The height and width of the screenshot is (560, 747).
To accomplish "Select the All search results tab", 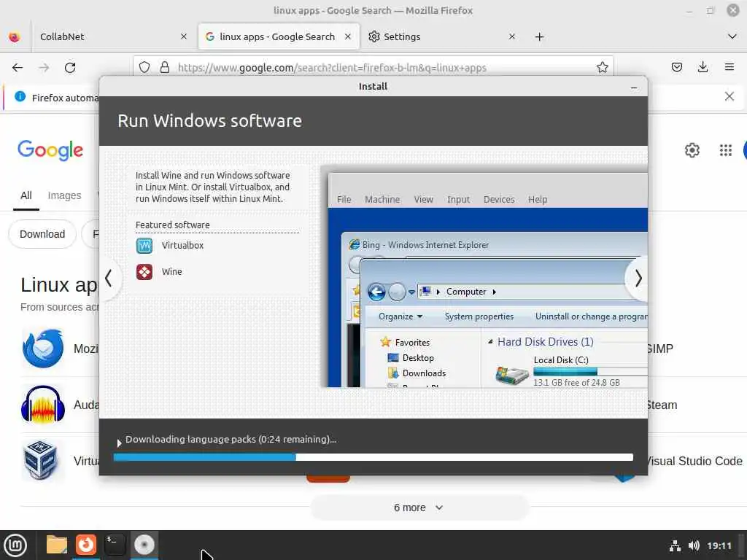I will pos(26,195).
